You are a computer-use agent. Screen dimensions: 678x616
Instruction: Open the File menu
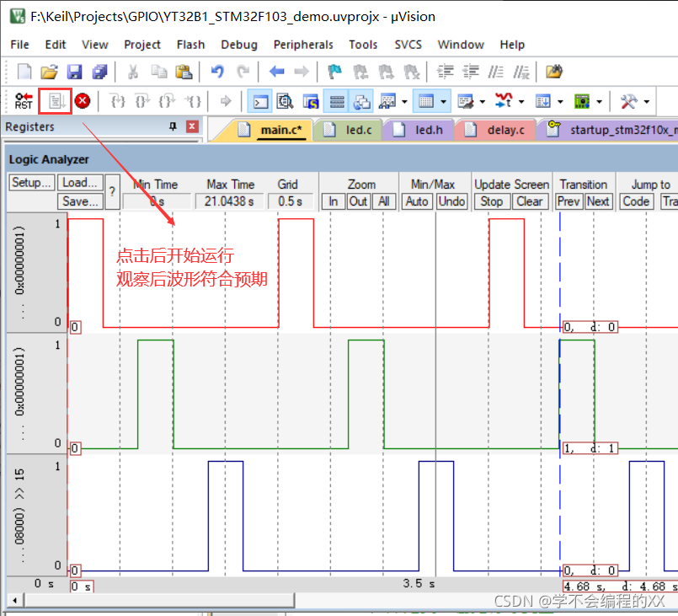(x=20, y=45)
